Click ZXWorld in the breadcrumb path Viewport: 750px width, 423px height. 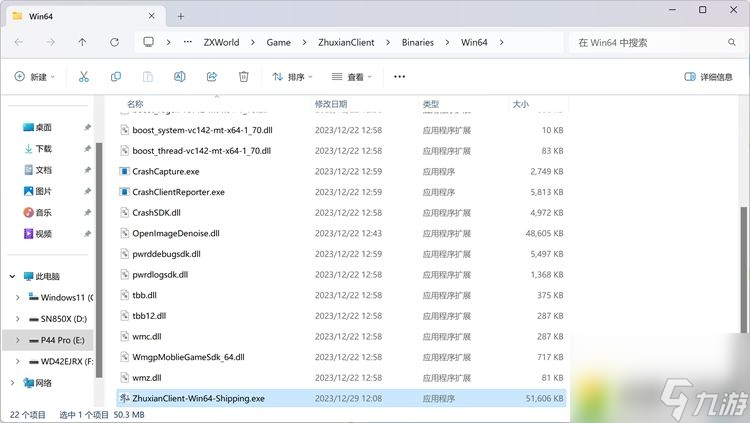pyautogui.click(x=221, y=42)
